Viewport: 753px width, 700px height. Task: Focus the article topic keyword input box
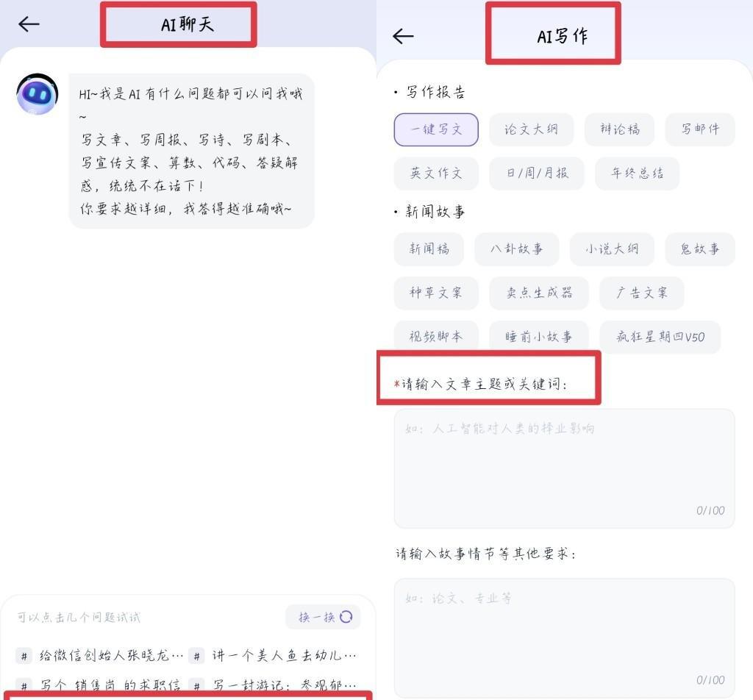pos(564,468)
